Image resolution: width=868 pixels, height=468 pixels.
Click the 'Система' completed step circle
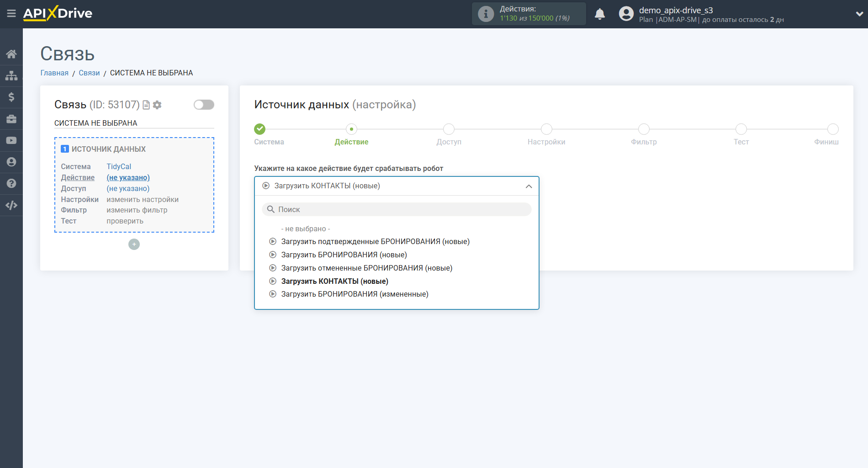(x=260, y=129)
